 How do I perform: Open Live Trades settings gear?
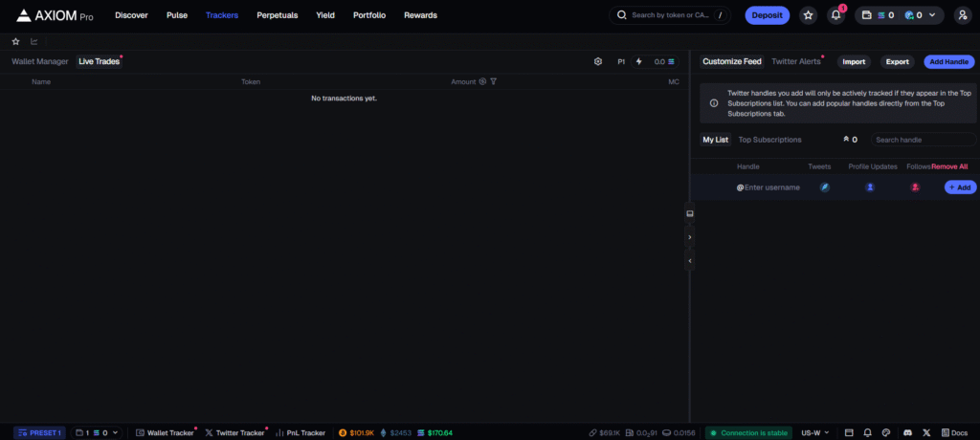[x=598, y=61]
